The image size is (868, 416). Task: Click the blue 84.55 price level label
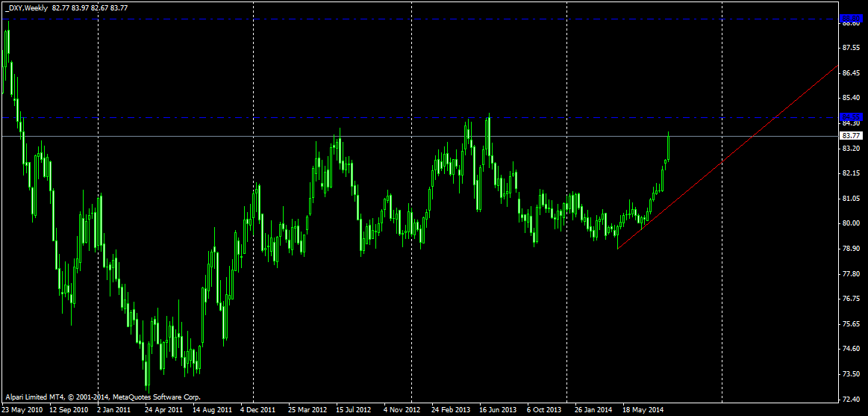click(849, 117)
